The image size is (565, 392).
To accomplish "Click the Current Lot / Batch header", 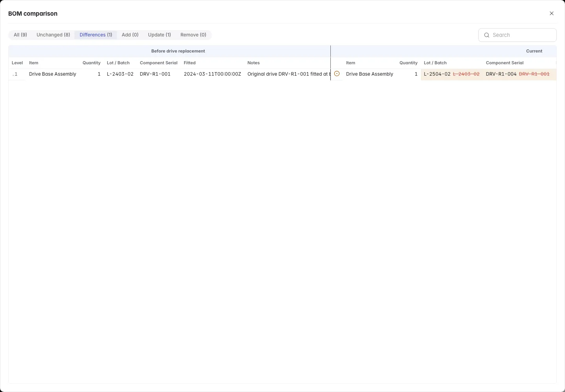I will pyautogui.click(x=435, y=63).
